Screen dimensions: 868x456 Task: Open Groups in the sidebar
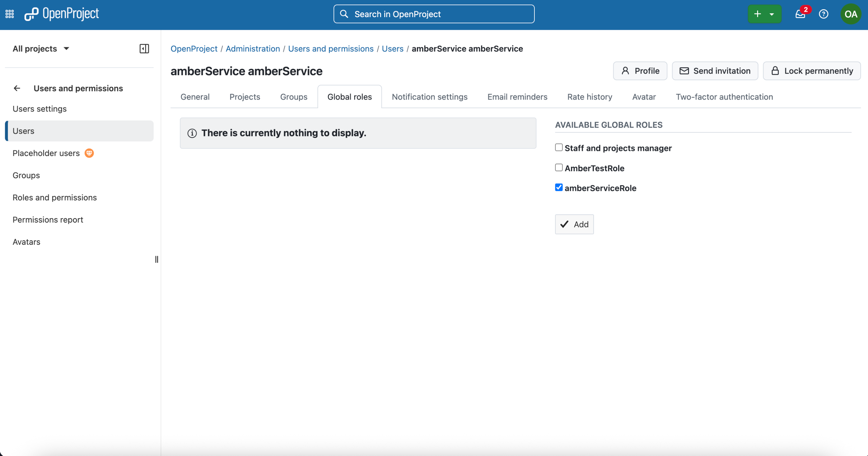(x=79, y=175)
